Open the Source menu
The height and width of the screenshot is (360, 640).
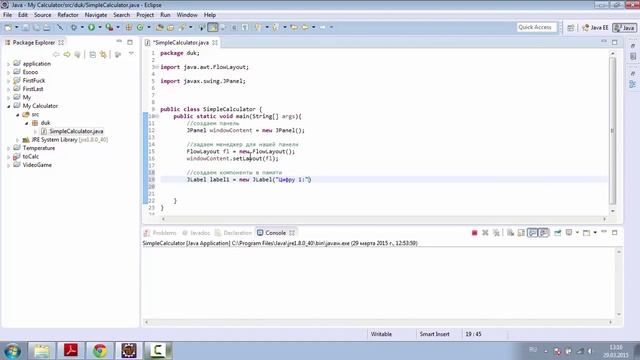pyautogui.click(x=42, y=15)
